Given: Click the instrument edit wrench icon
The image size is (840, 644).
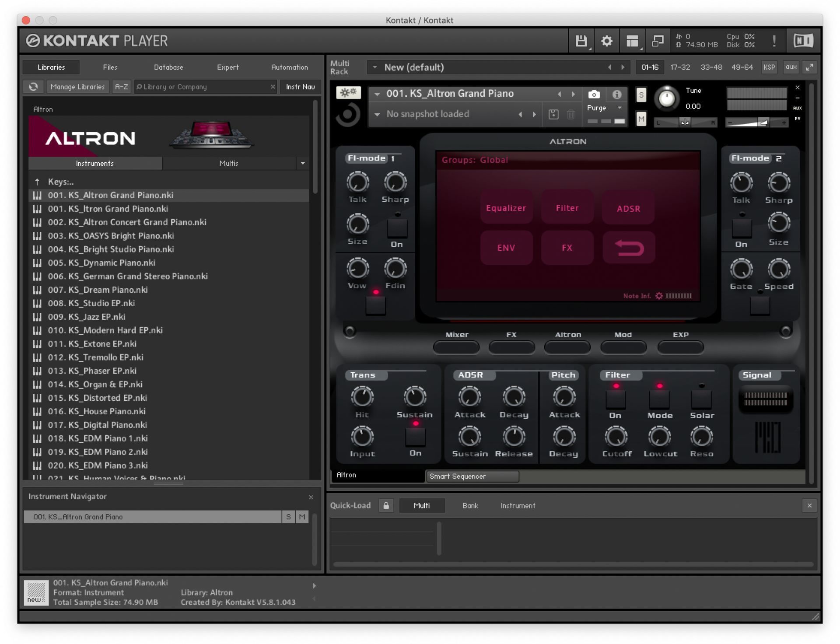Looking at the screenshot, I should tap(348, 92).
